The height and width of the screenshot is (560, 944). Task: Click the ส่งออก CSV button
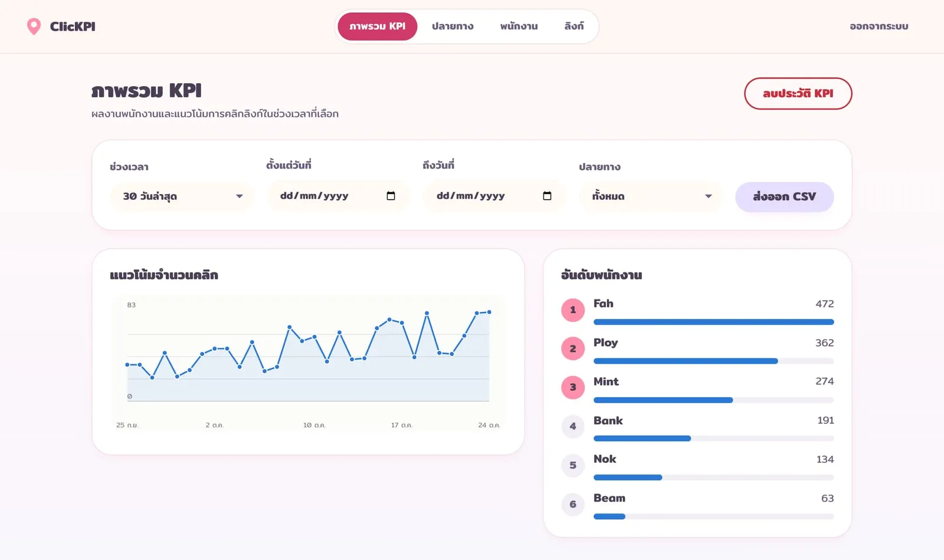(x=785, y=197)
